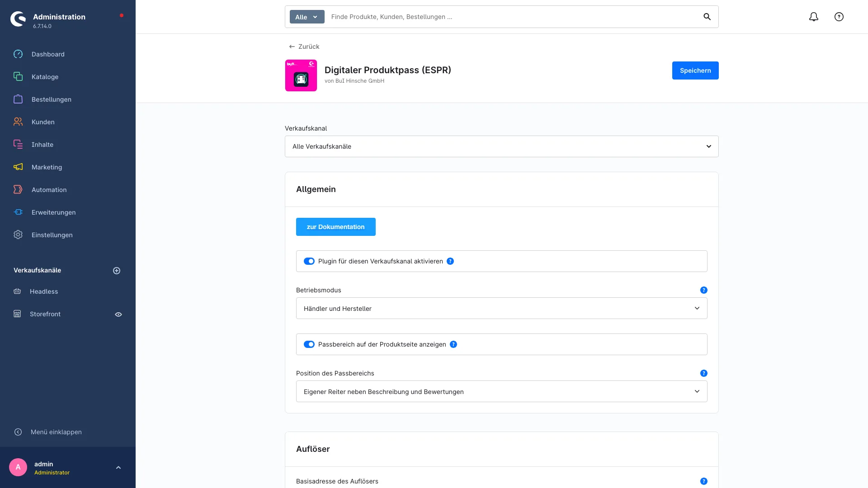Go back via Zurück link

click(304, 47)
